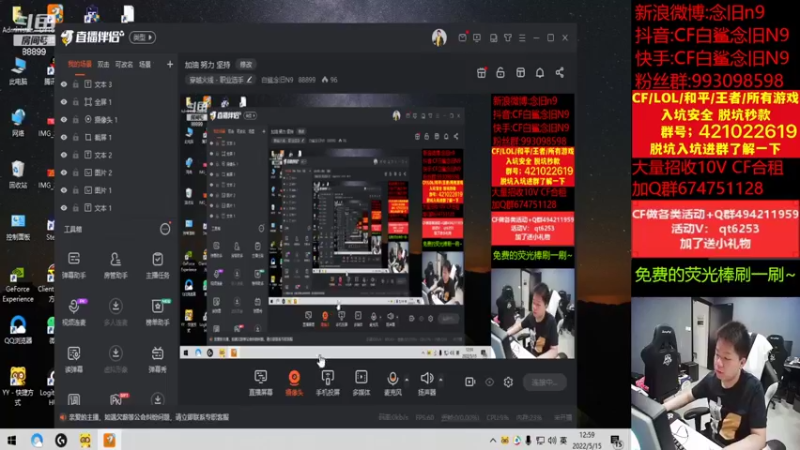Viewport: 800px width, 450px height.
Task: Select the 文本 1 source row
Action: (116, 208)
